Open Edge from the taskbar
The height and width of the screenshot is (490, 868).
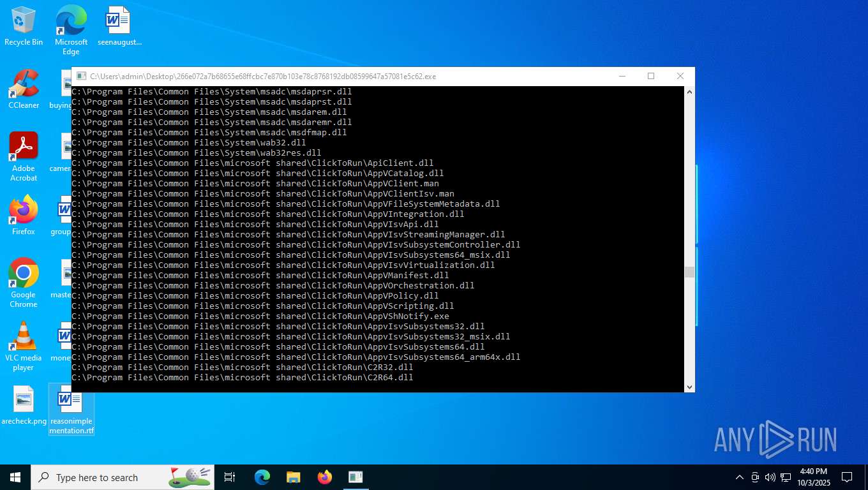[x=262, y=477]
